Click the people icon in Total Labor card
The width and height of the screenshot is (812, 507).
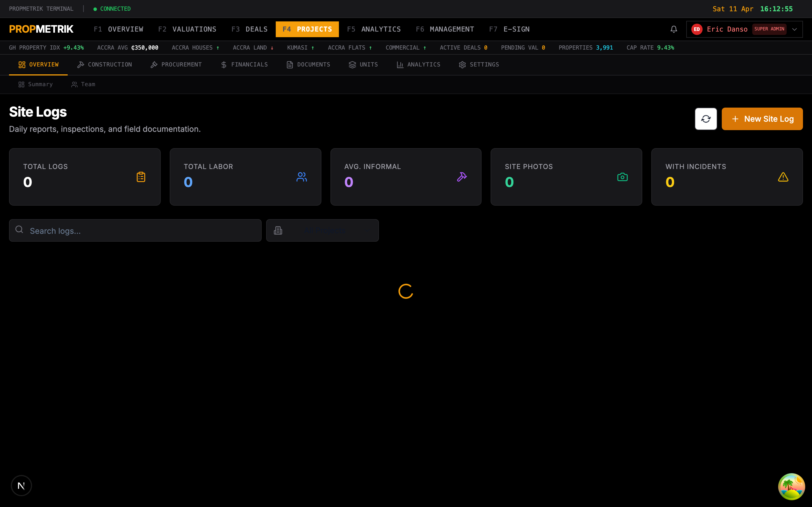tap(301, 177)
